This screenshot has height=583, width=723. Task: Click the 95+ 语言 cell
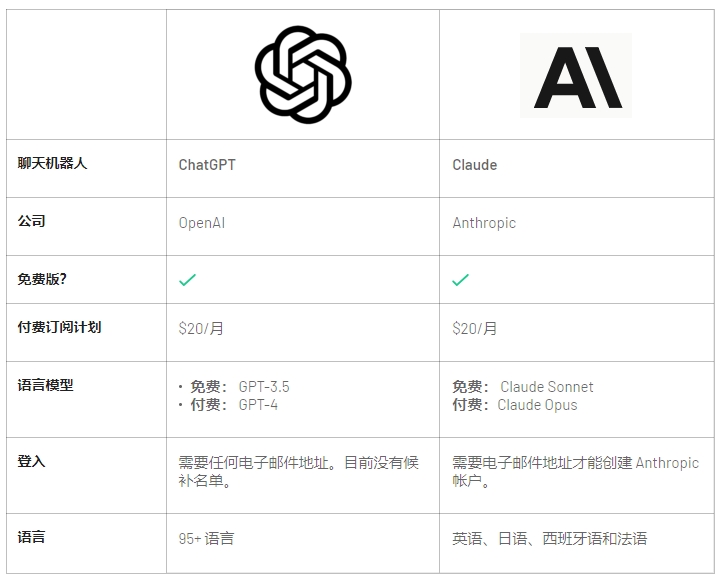tap(206, 538)
